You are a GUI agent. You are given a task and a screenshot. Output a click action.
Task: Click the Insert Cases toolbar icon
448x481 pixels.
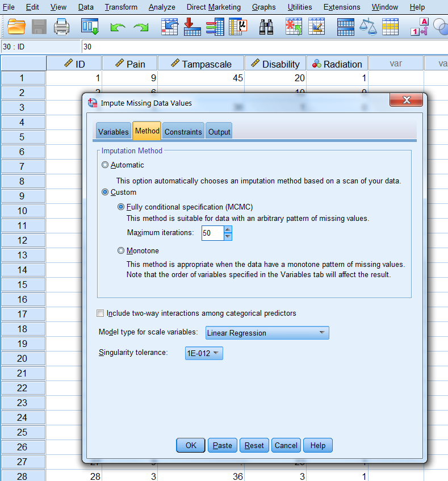coord(294,26)
